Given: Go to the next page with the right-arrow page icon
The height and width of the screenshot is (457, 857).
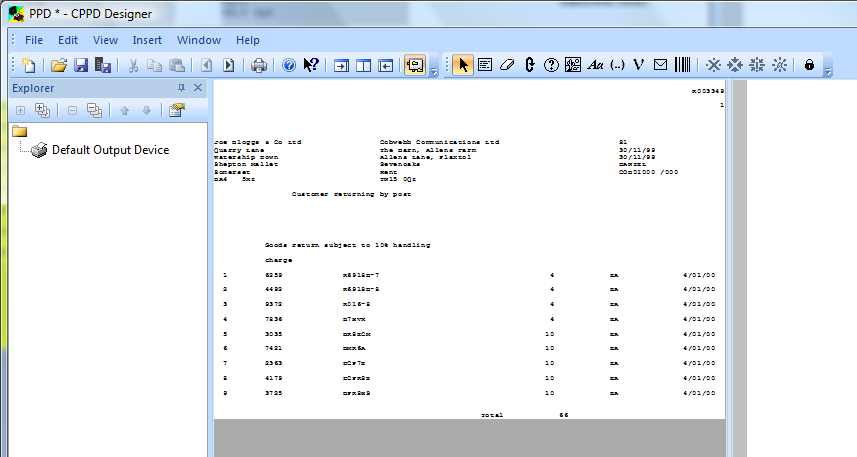Looking at the screenshot, I should pos(228,65).
